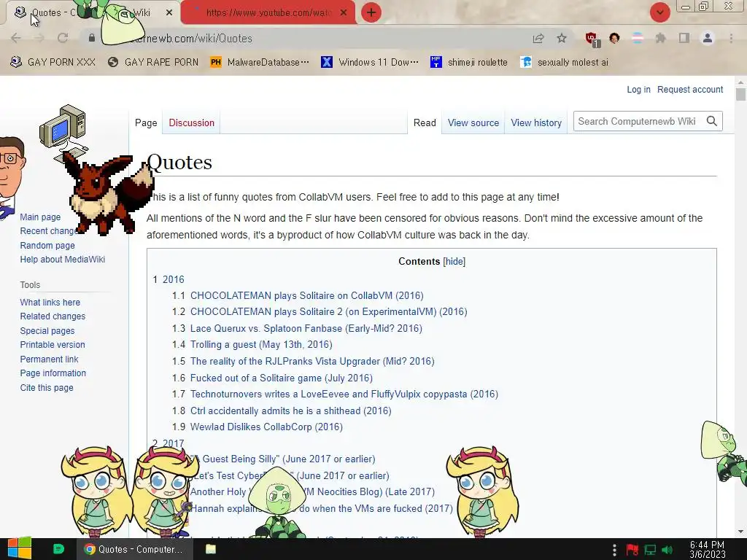
Task: Click the Request account link
Action: tap(690, 90)
